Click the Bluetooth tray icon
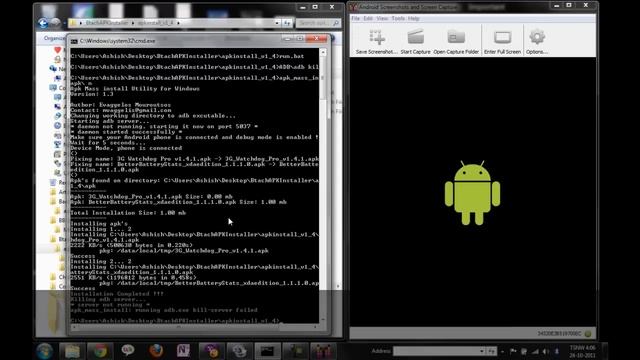Screen dimensions: 640x360 pos(556,351)
